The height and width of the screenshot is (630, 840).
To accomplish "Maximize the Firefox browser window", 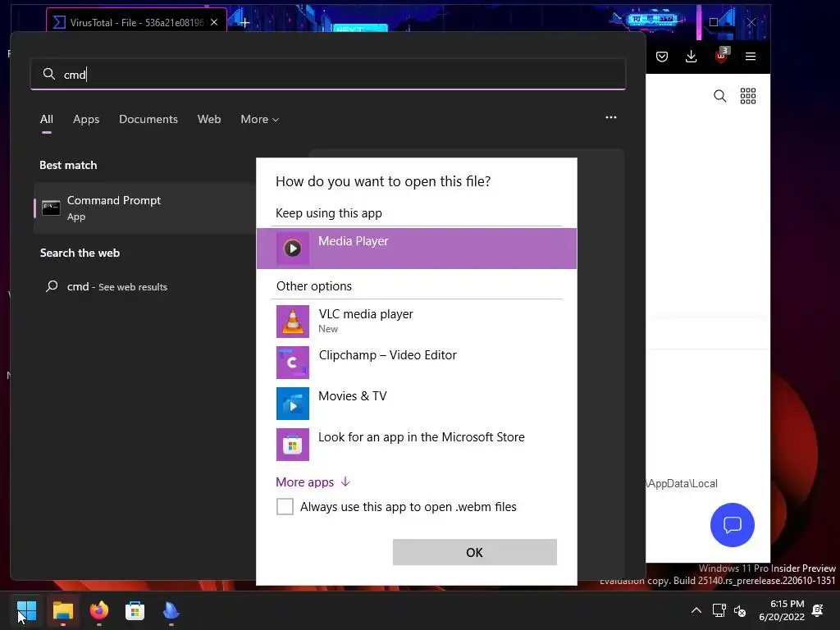I will (714, 22).
